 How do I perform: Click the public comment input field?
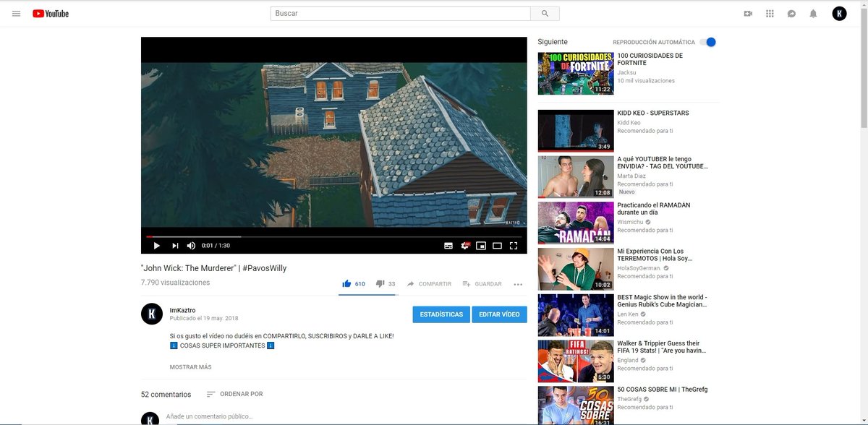(x=346, y=416)
